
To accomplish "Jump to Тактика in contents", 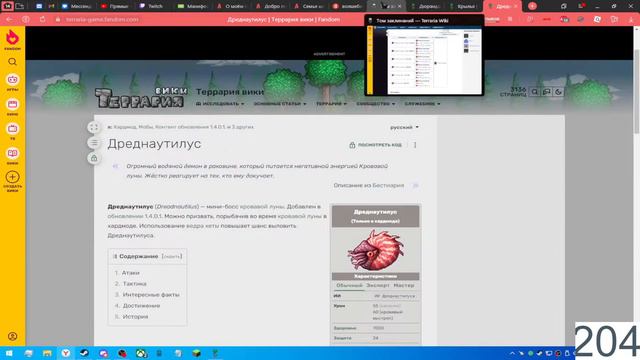I will pyautogui.click(x=134, y=284).
